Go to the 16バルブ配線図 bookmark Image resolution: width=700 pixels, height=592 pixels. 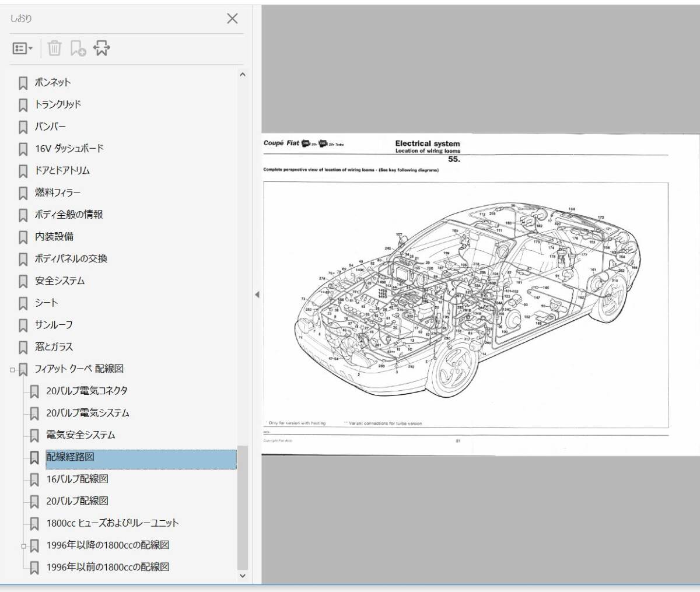pyautogui.click(x=77, y=479)
